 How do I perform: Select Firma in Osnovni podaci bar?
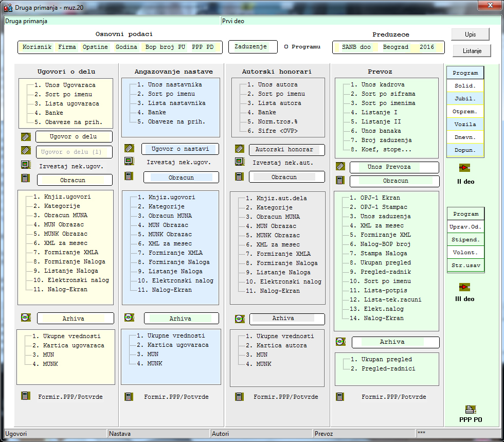pos(67,47)
